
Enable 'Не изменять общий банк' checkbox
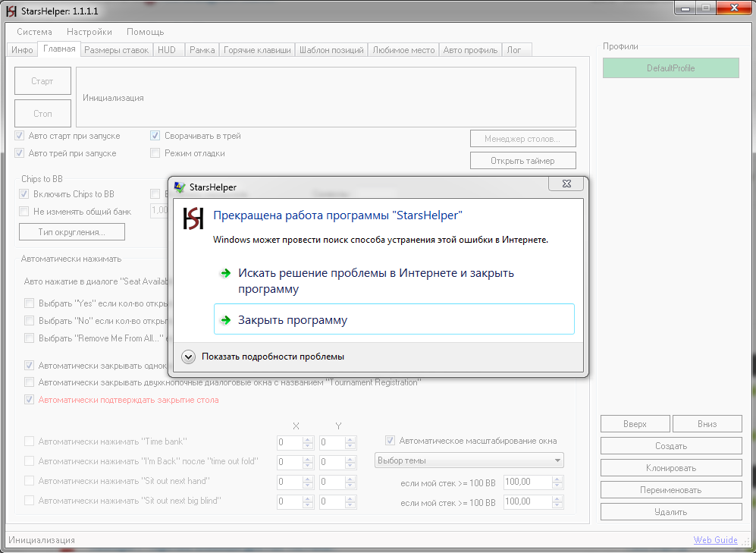point(24,212)
